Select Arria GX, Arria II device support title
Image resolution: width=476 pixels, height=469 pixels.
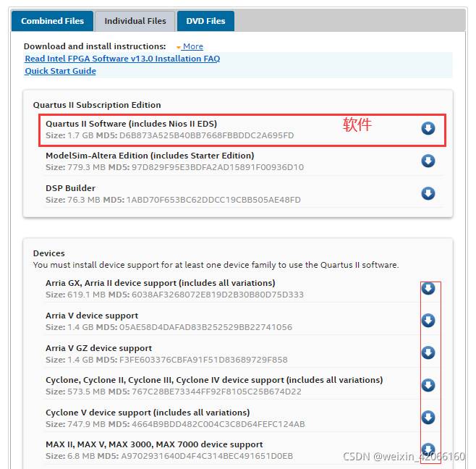(161, 283)
